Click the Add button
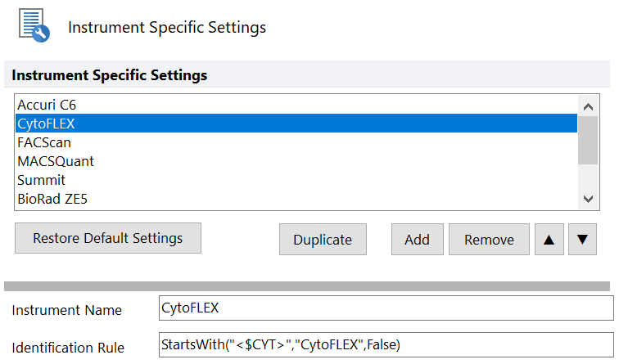 [x=417, y=240]
